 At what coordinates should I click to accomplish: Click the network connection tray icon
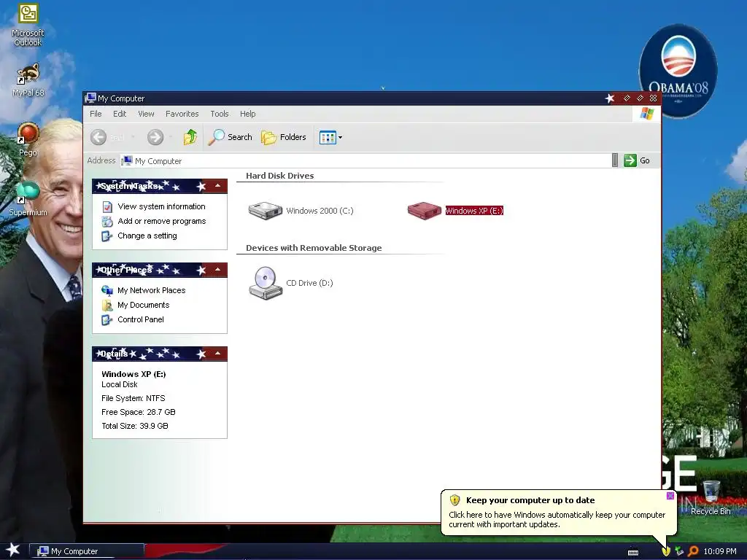coord(679,551)
